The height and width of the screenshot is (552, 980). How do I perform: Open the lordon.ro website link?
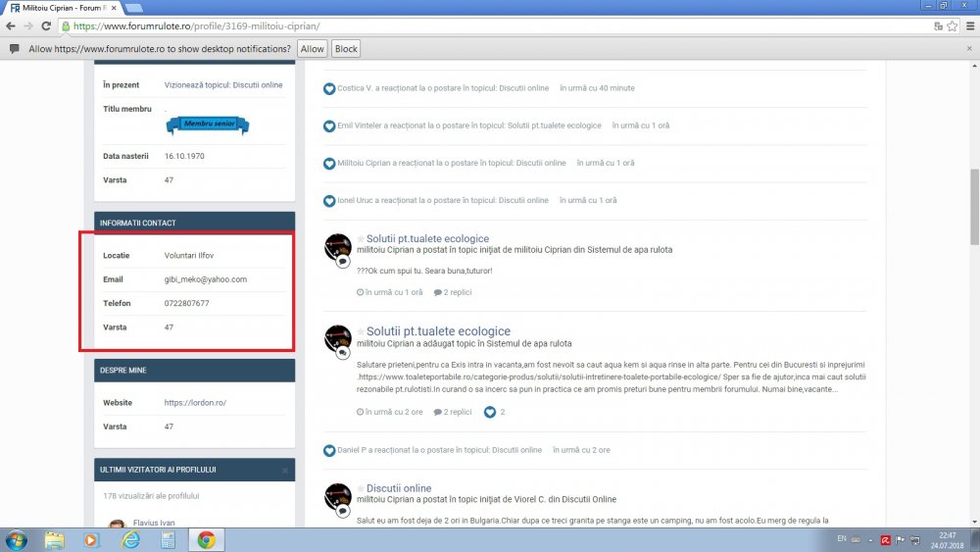point(195,403)
